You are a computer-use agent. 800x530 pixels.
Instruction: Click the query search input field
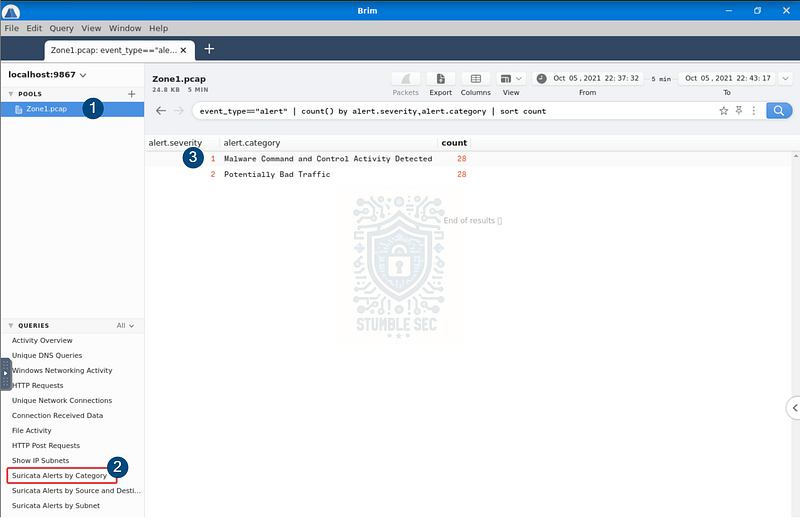(x=454, y=111)
